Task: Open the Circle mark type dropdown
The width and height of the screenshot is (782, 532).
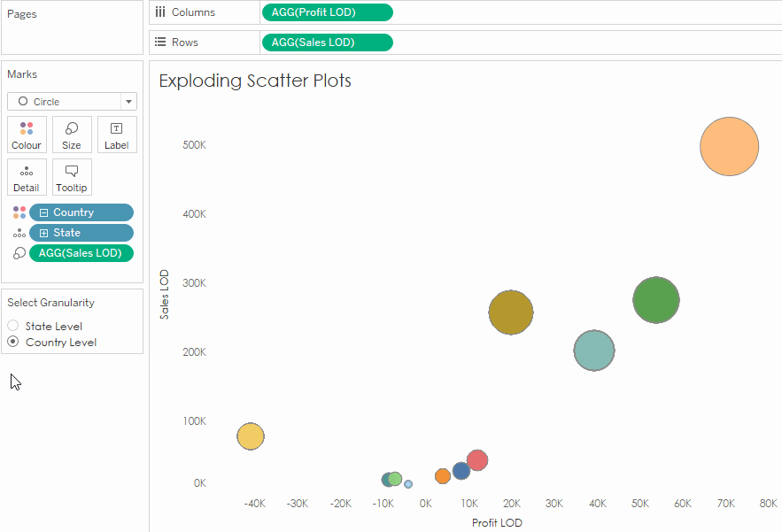Action: [128, 101]
